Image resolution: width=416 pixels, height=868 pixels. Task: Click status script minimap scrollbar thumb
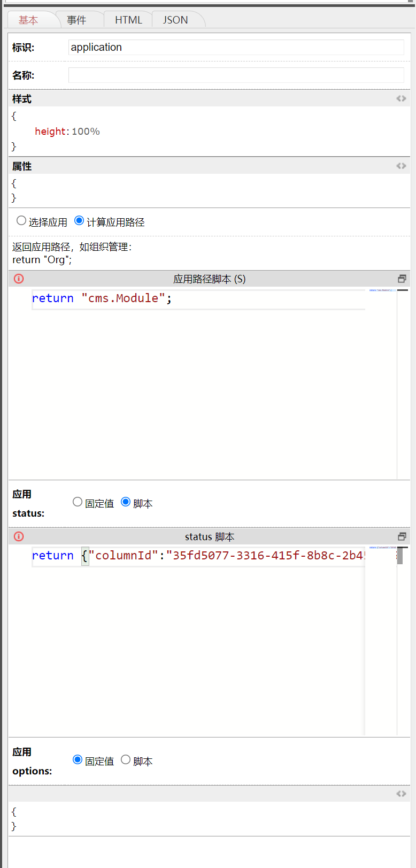(x=400, y=556)
